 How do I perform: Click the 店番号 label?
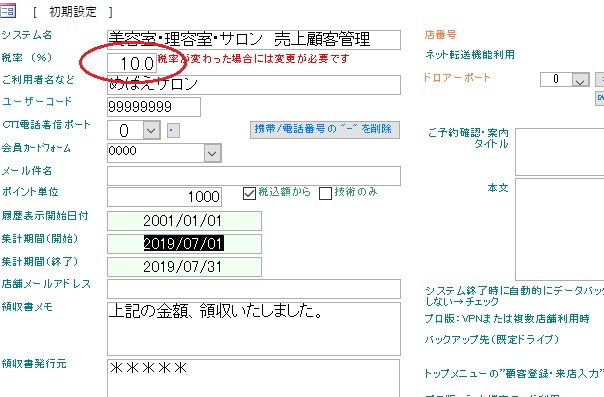pos(440,35)
